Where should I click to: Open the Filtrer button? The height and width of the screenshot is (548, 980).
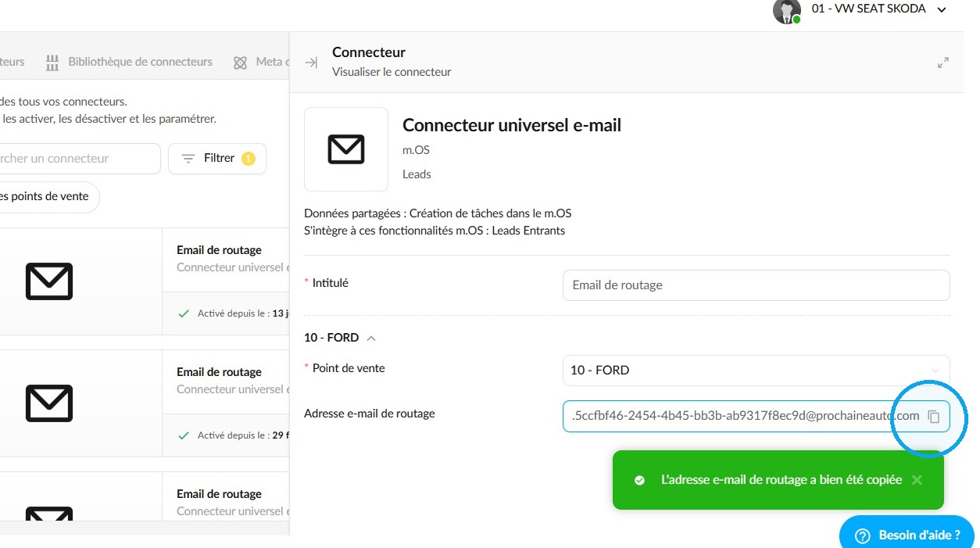(217, 159)
